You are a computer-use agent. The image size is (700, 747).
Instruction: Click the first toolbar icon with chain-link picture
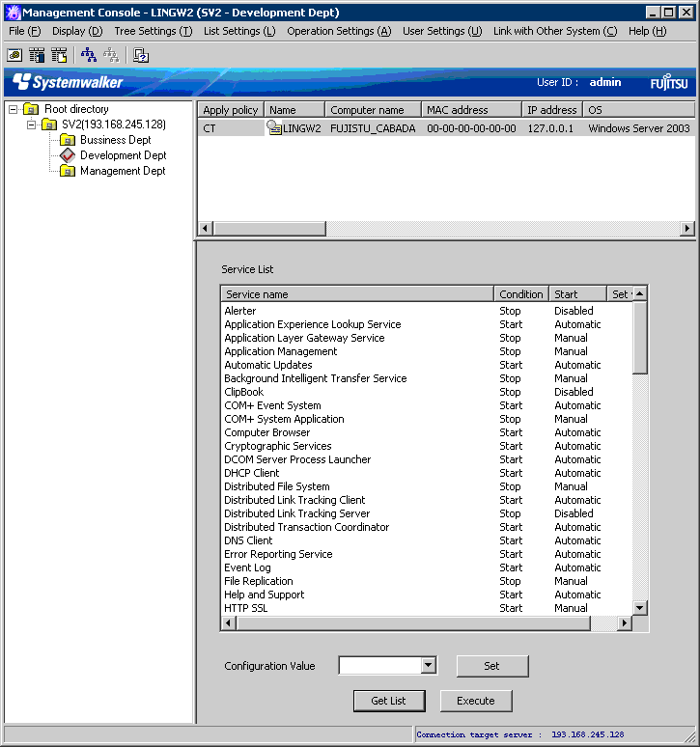pos(14,55)
